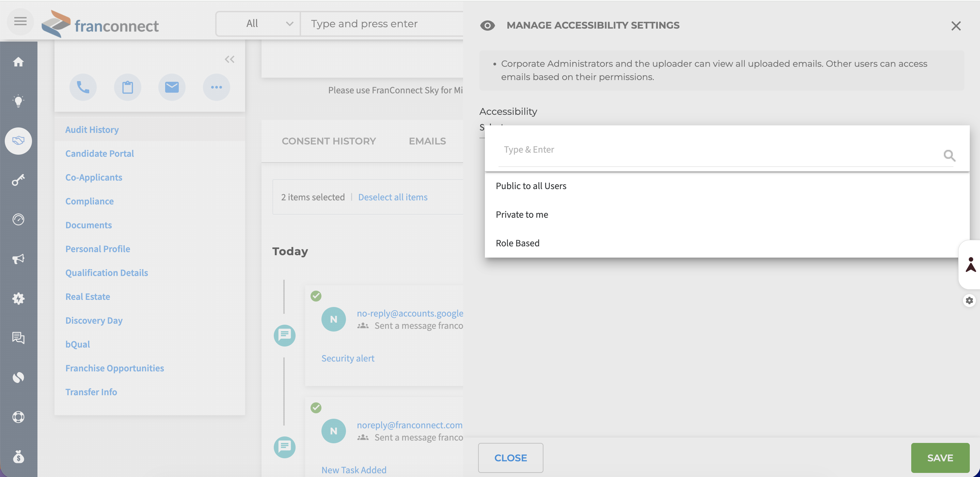Click the envelope email icon
The width and height of the screenshot is (980, 477).
[172, 87]
